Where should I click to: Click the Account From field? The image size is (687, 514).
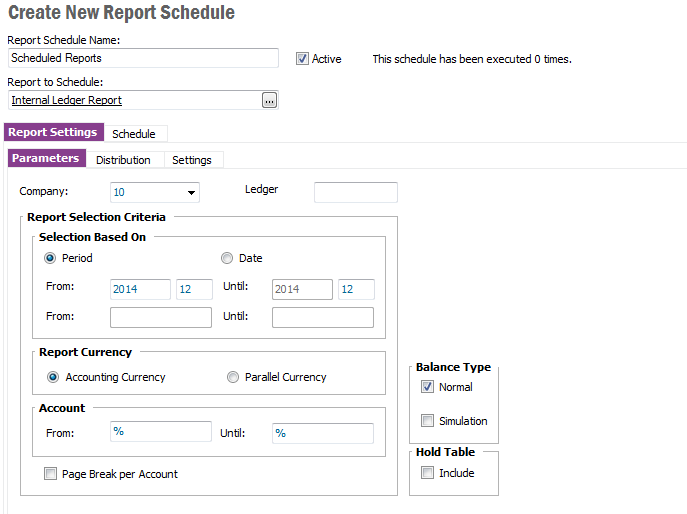160,433
